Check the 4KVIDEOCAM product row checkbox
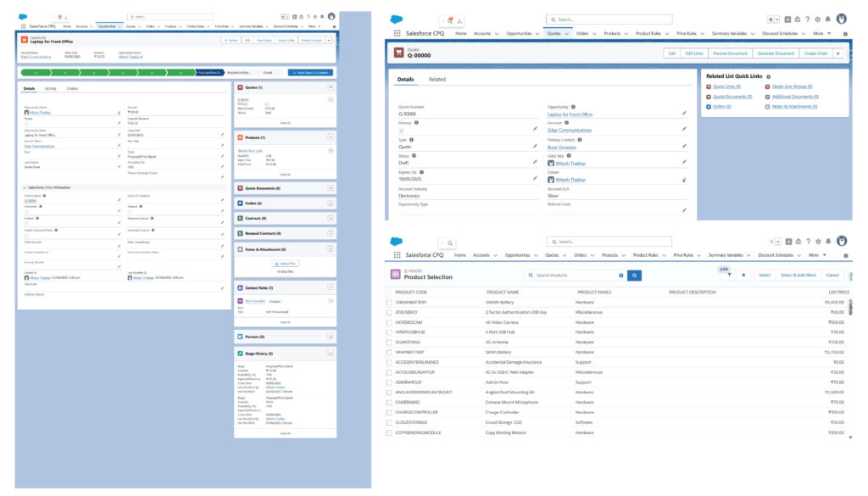The height and width of the screenshot is (496, 868). point(389,323)
